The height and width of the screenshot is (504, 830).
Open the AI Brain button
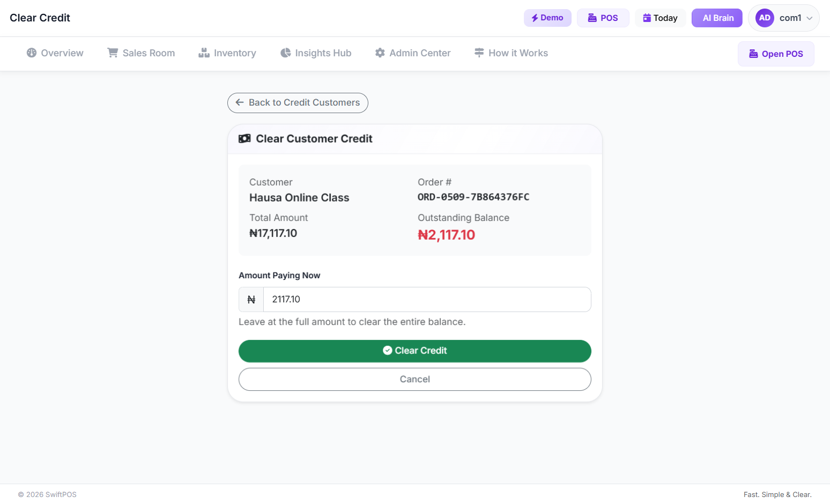tap(717, 18)
